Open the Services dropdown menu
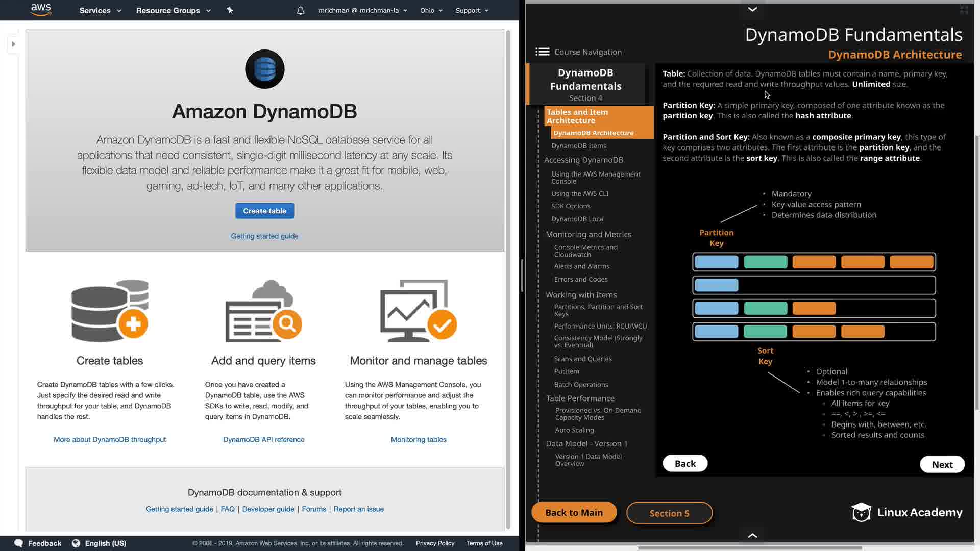 click(x=100, y=10)
